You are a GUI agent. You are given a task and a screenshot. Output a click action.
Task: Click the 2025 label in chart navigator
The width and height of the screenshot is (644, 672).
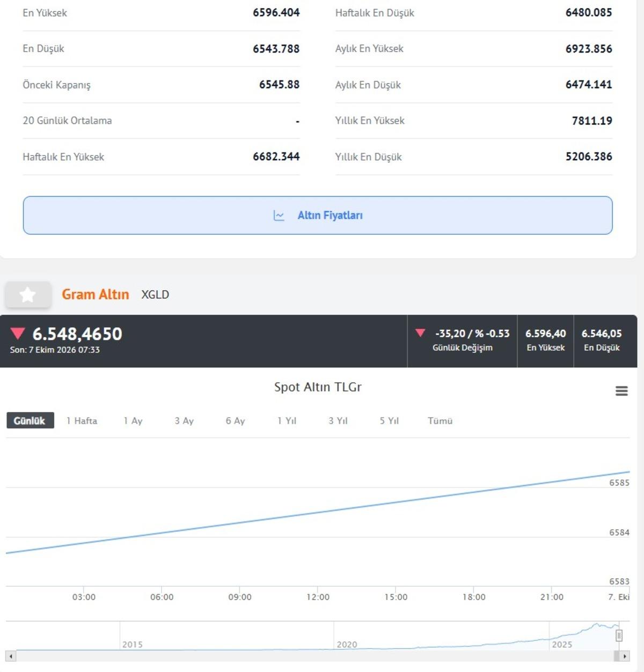click(x=562, y=644)
